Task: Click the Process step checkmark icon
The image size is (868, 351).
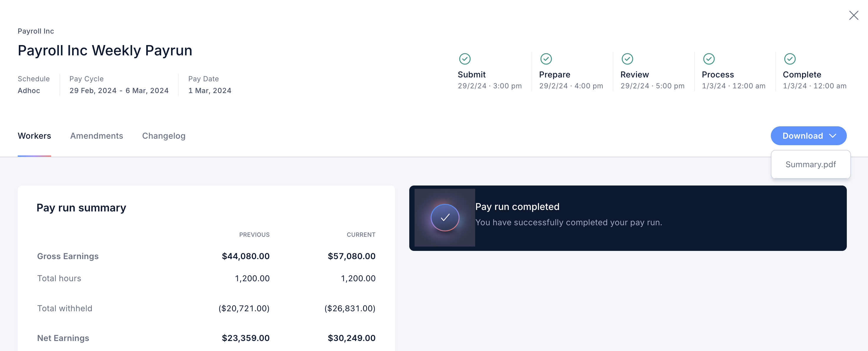Action: click(709, 59)
